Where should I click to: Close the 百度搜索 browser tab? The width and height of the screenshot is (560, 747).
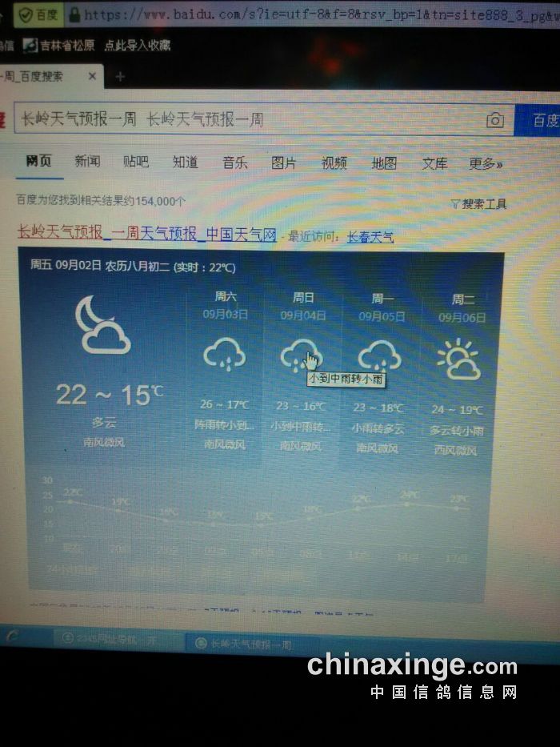click(x=93, y=77)
